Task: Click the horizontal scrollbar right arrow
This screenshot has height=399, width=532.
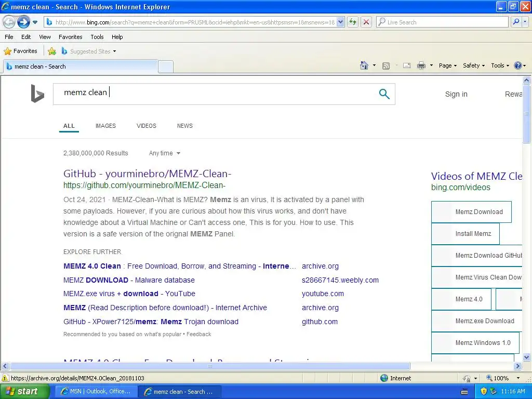Action: (x=518, y=366)
